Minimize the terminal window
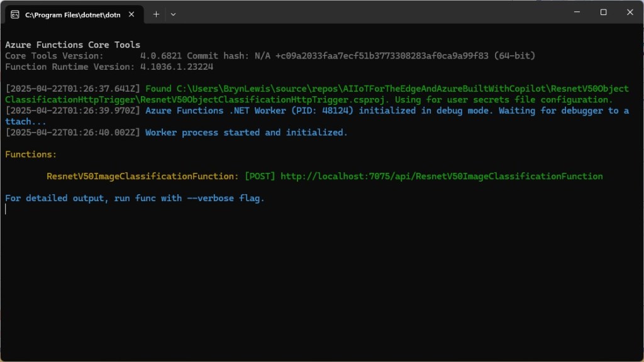Image resolution: width=644 pixels, height=362 pixels. 575,12
